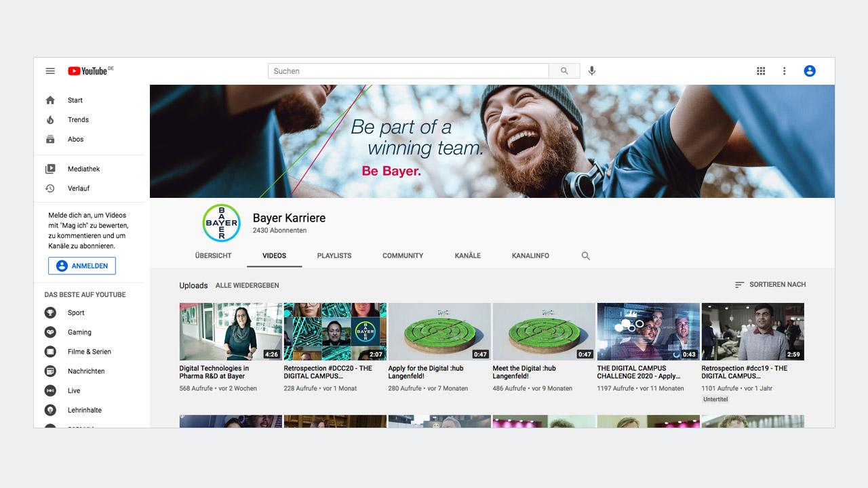Click the 2430 Abonnenten count

(x=279, y=231)
